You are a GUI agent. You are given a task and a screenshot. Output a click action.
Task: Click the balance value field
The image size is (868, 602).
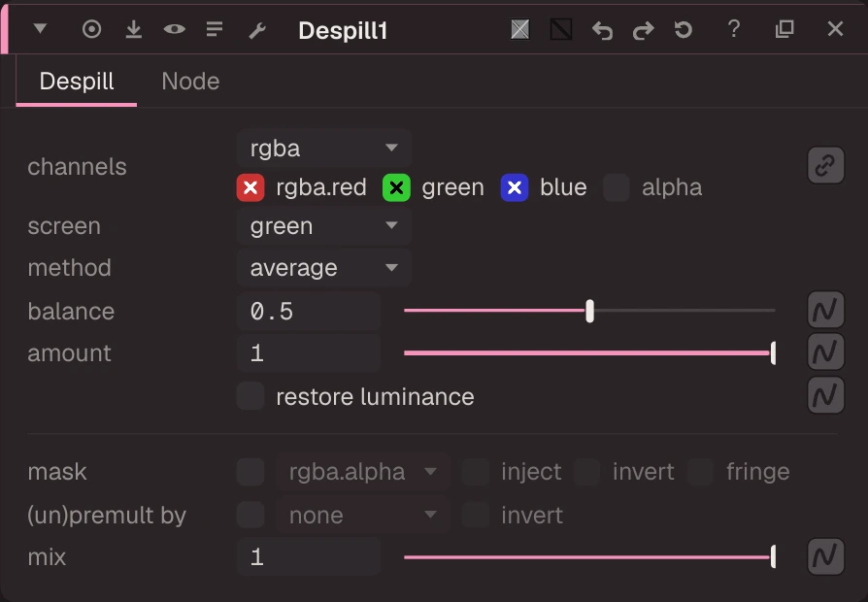[309, 312]
